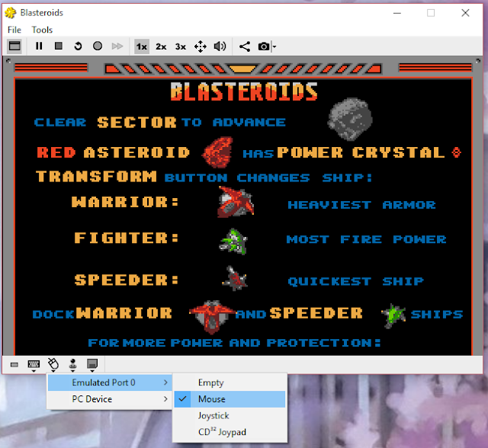Screen dimensions: 488x448
Task: Open the Tools menu
Action: (42, 30)
